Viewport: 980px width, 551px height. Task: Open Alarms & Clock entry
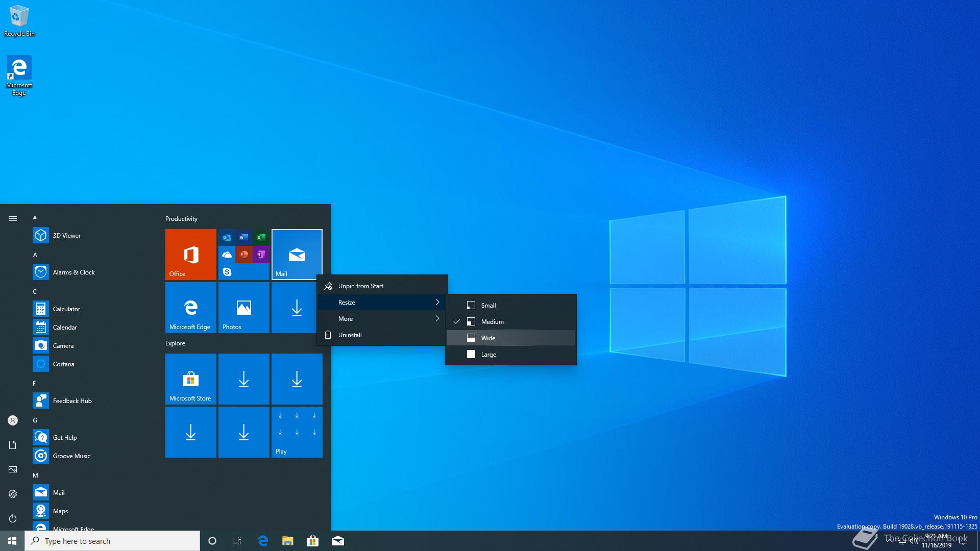73,272
